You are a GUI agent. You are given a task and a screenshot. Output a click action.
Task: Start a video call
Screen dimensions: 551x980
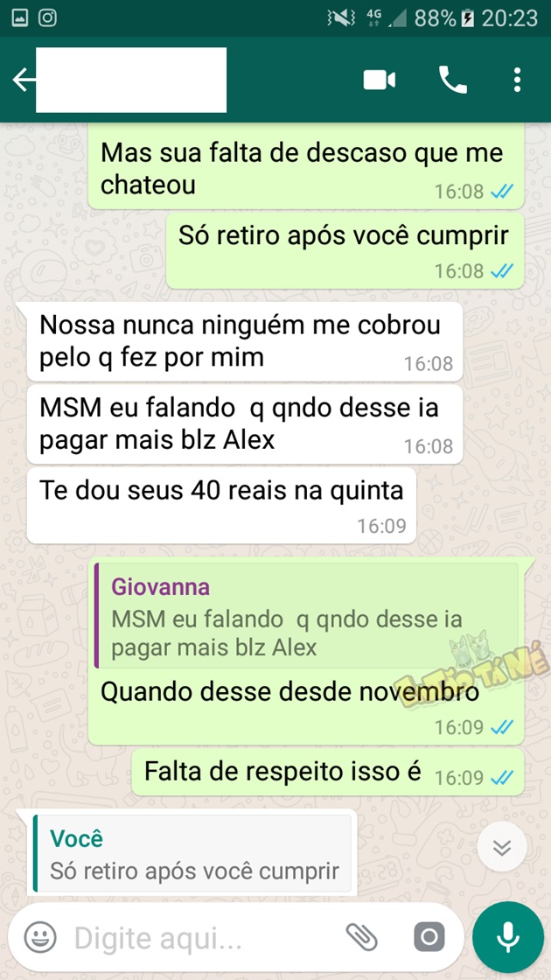click(380, 80)
